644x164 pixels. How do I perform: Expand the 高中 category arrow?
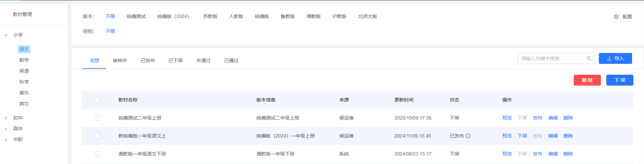6,129
